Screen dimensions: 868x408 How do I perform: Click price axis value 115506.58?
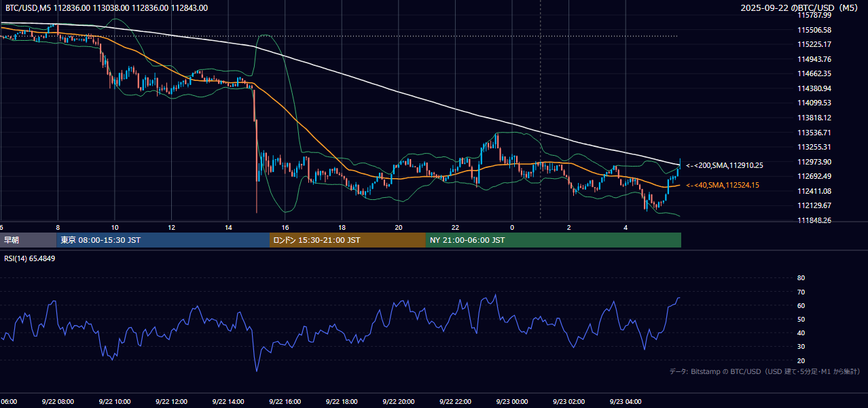814,30
